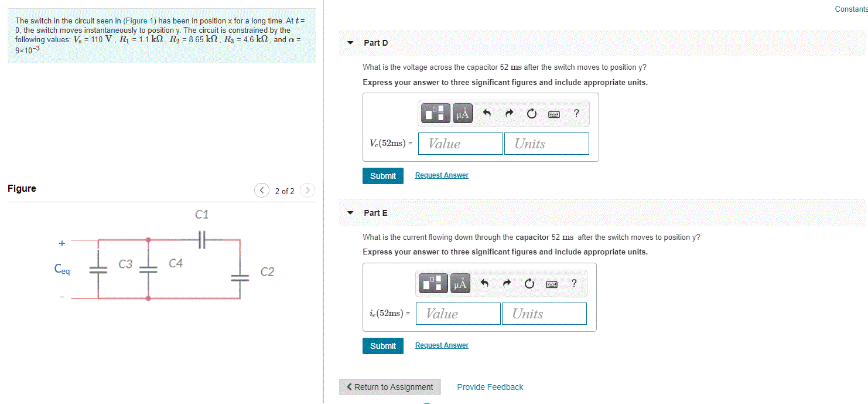Open the keyboard shortcuts in Part E

(553, 283)
